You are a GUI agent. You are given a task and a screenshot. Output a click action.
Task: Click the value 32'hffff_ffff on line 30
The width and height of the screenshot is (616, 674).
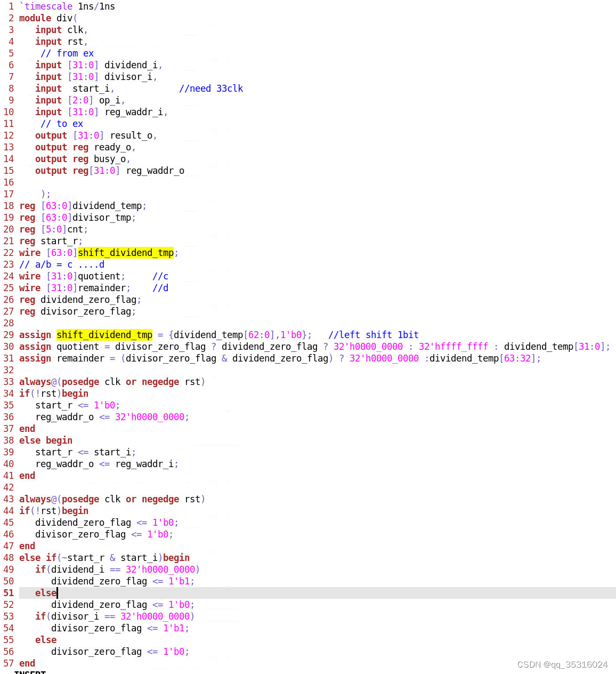[x=453, y=347]
